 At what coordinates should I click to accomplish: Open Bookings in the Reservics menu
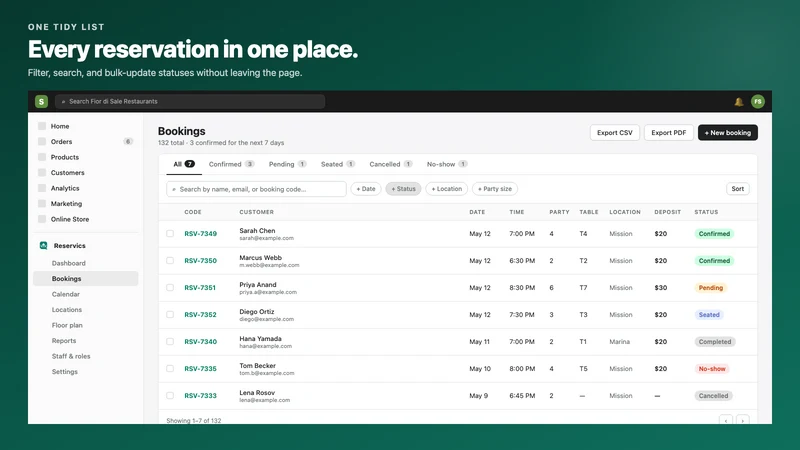pos(86,279)
